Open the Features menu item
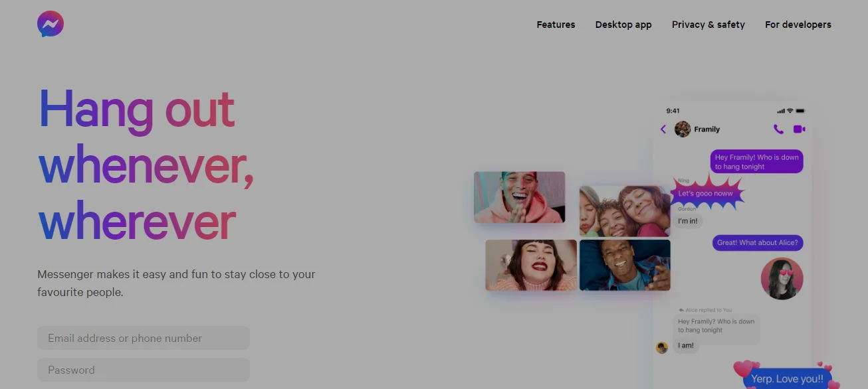 pos(556,25)
